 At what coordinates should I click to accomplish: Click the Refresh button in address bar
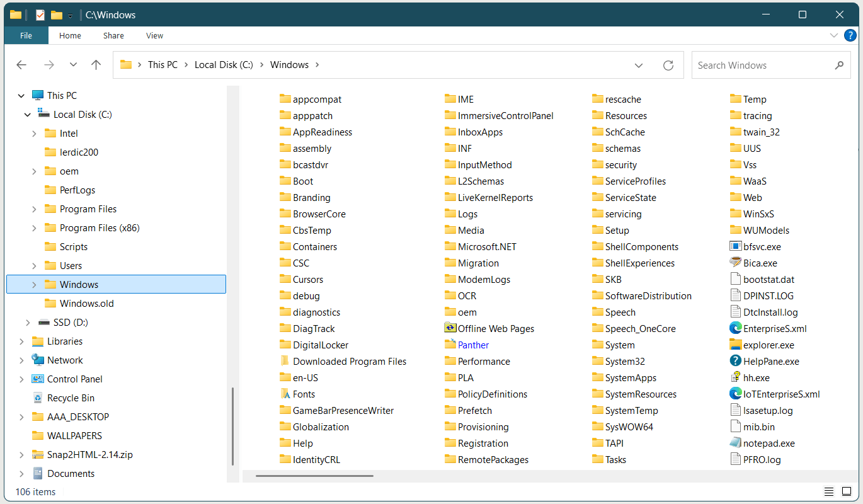pos(668,65)
